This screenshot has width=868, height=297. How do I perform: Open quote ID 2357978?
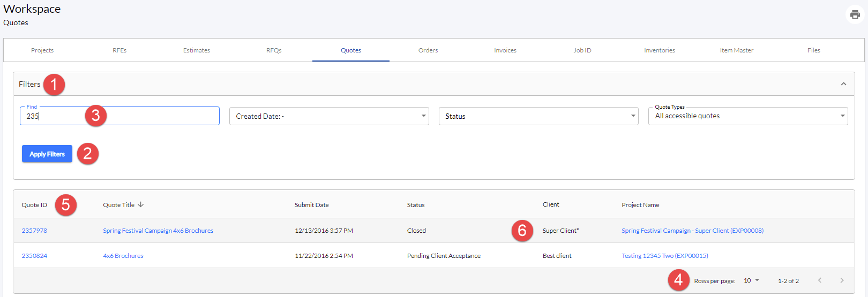click(34, 231)
